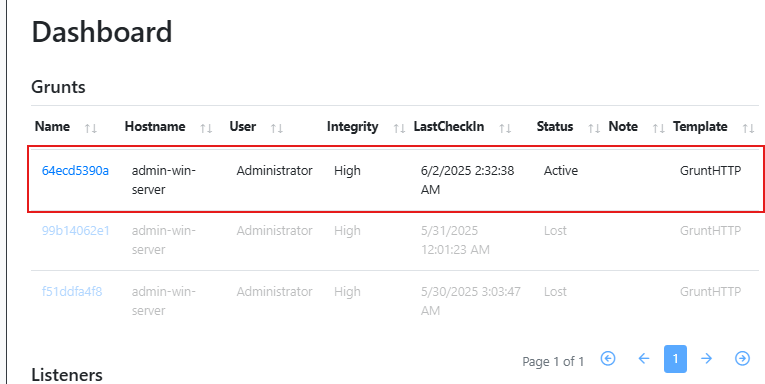The height and width of the screenshot is (384, 765).
Task: Click the Active status cell
Action: pos(561,171)
